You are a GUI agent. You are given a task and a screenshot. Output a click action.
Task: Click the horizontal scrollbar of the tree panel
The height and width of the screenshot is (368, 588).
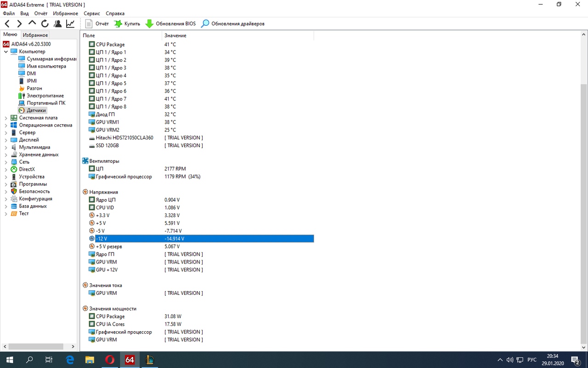click(x=36, y=346)
